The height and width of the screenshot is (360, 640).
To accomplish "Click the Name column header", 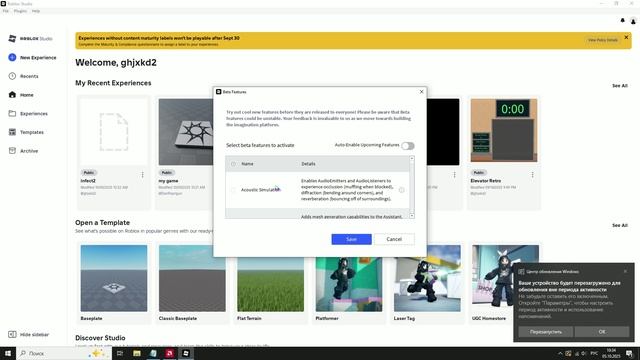I will 247,164.
